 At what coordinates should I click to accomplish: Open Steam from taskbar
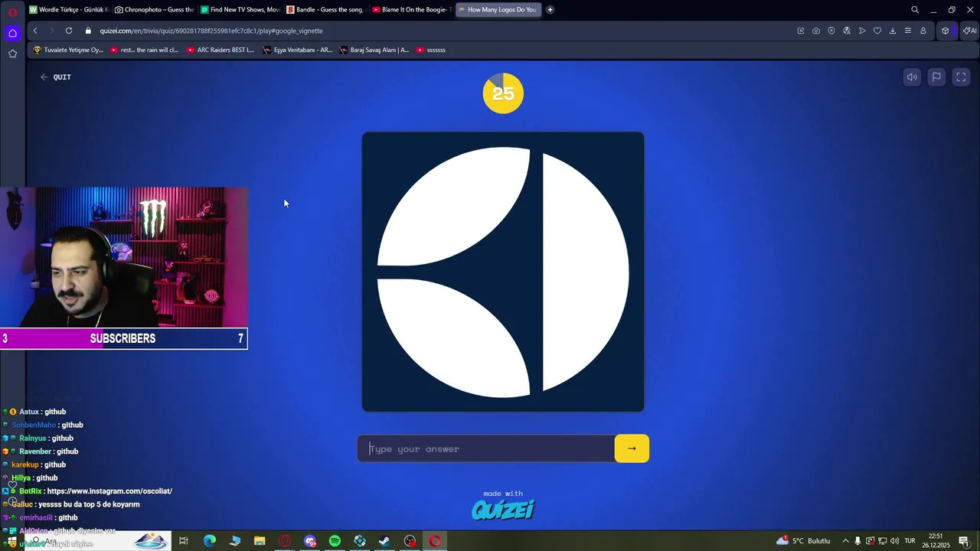[x=384, y=541]
